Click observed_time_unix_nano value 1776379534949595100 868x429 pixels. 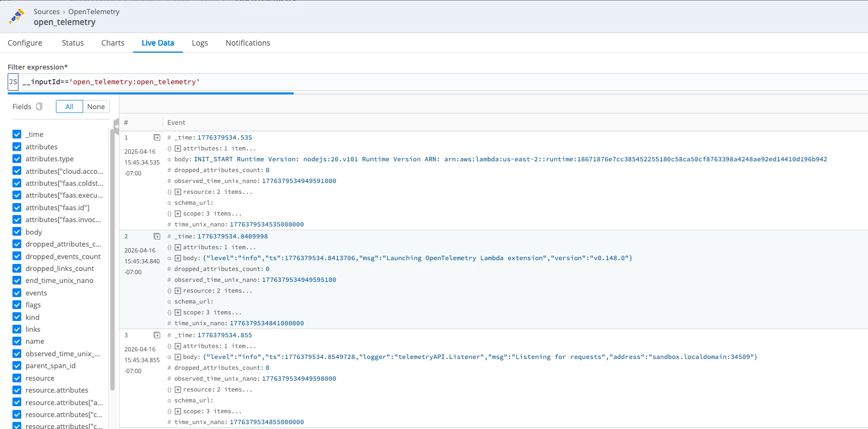299,280
